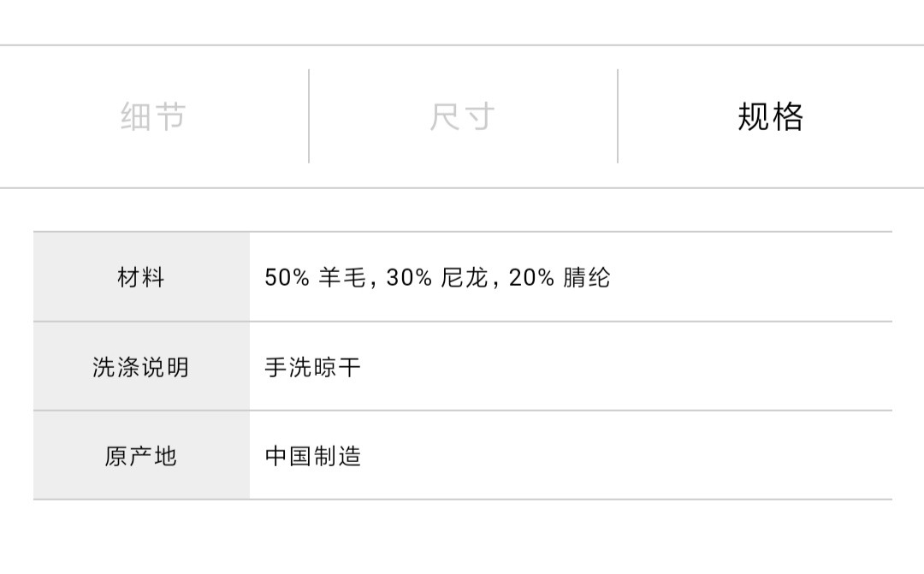Viewport: 924px width, 574px height.
Task: Click the 羊毛 word in materials
Action: pyautogui.click(x=342, y=277)
